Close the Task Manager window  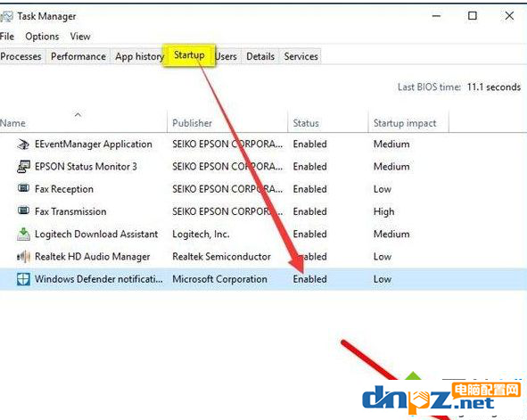(509, 16)
